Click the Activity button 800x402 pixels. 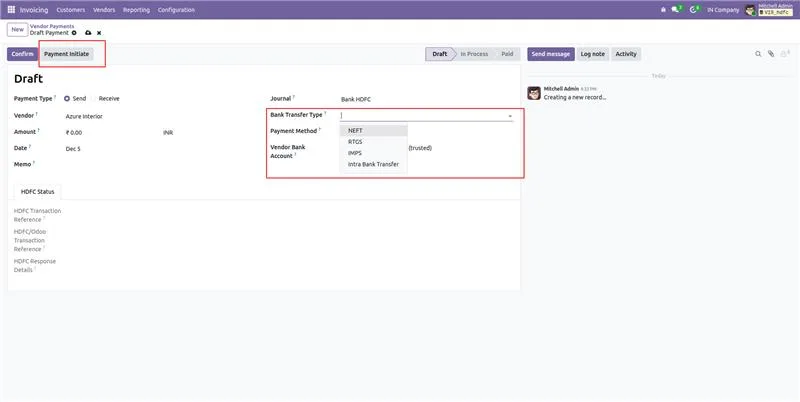[626, 54]
